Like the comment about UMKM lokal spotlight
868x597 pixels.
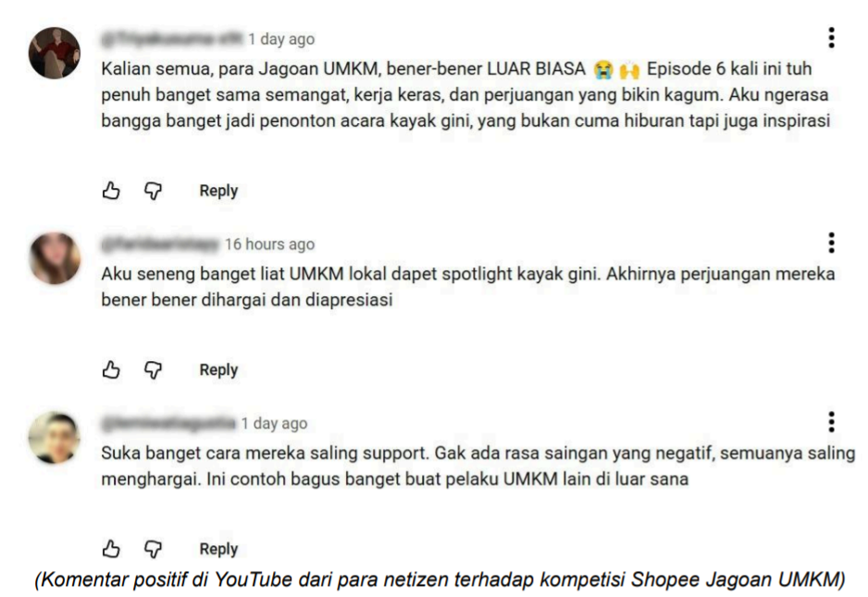pyautogui.click(x=111, y=369)
